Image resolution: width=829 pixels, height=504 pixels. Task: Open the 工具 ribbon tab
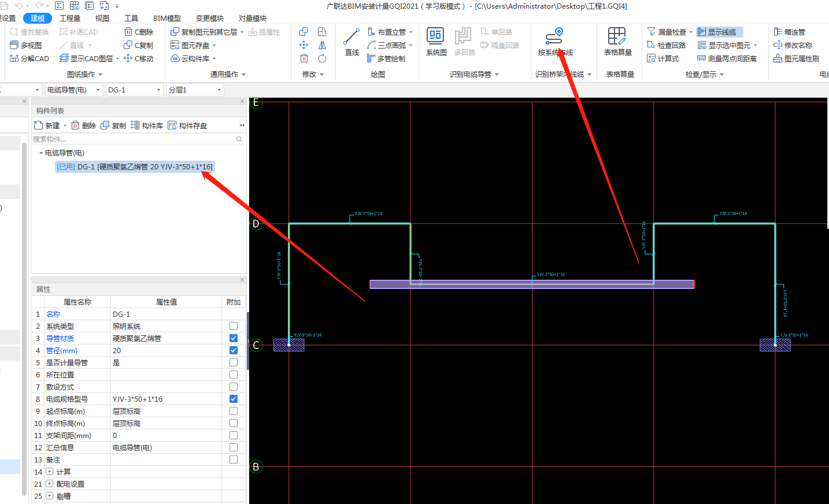click(x=131, y=18)
